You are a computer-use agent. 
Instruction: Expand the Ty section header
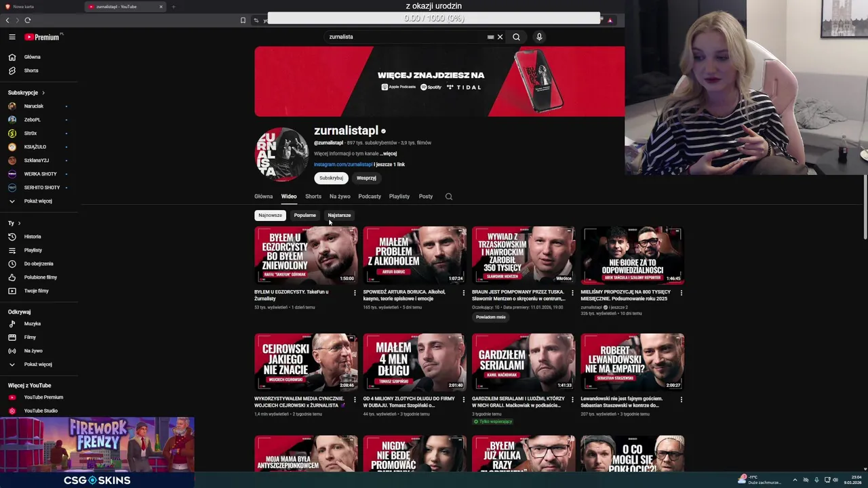tap(14, 223)
